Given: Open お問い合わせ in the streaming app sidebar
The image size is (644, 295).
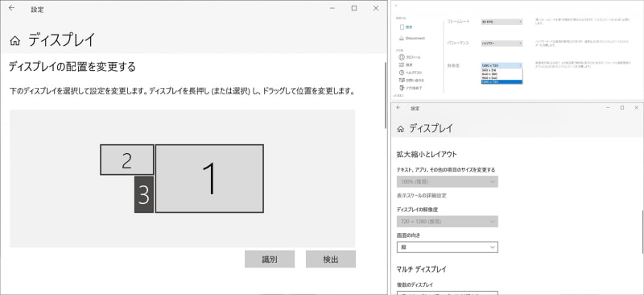Looking at the screenshot, I should (411, 81).
